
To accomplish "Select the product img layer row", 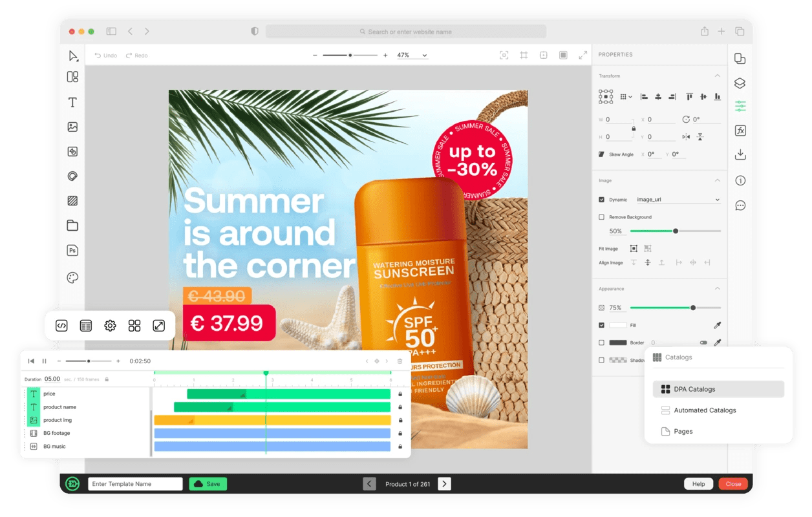I will coord(87,420).
